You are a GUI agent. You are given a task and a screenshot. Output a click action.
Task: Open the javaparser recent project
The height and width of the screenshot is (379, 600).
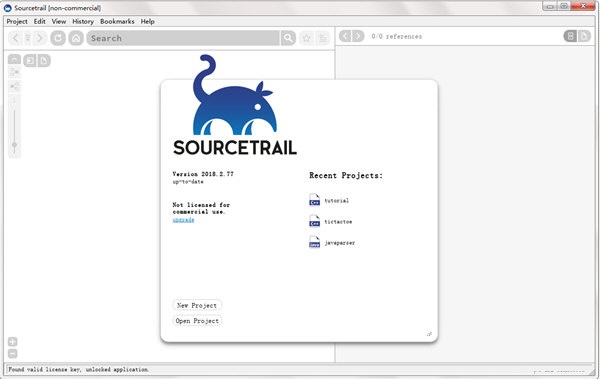tap(340, 243)
